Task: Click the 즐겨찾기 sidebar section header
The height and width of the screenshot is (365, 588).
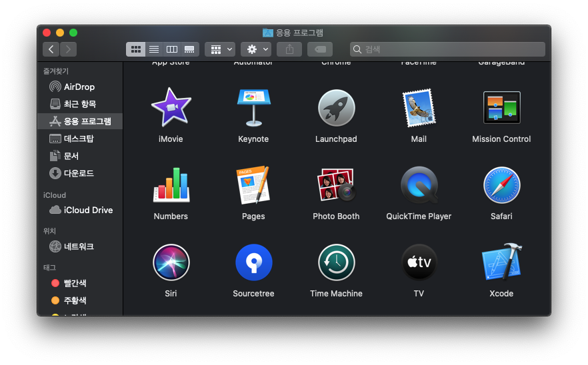Action: (x=56, y=71)
